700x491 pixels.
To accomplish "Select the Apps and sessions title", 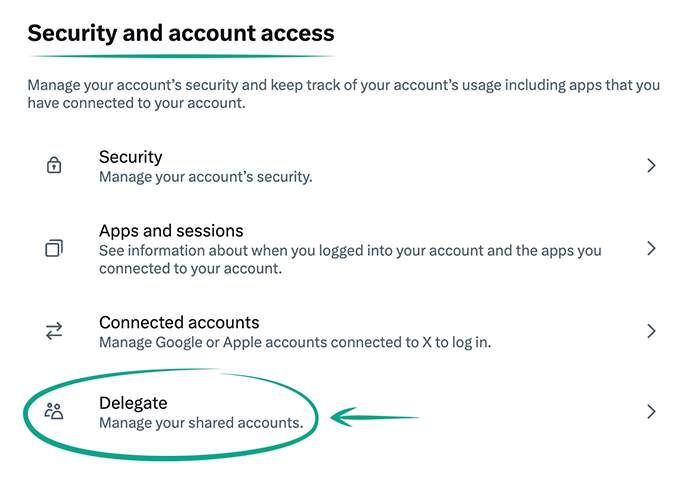I will 171,231.
